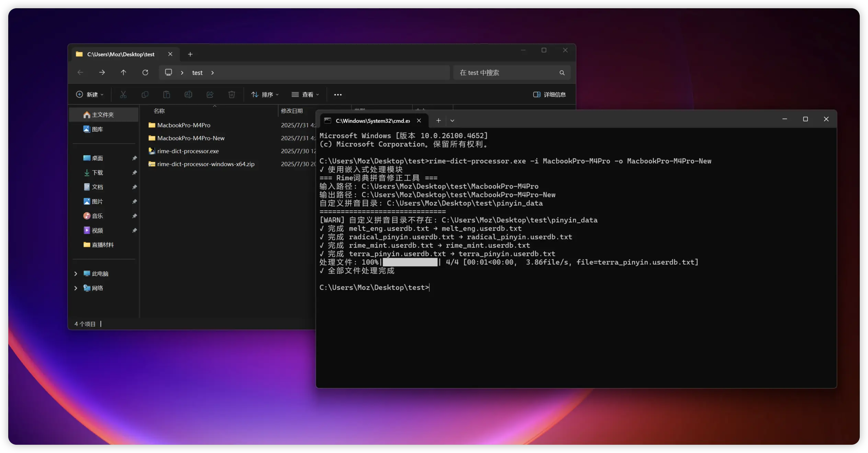Click the terminal prompt line C:\Users\Moz\Desktop\test>
The image size is (868, 453).
point(374,287)
